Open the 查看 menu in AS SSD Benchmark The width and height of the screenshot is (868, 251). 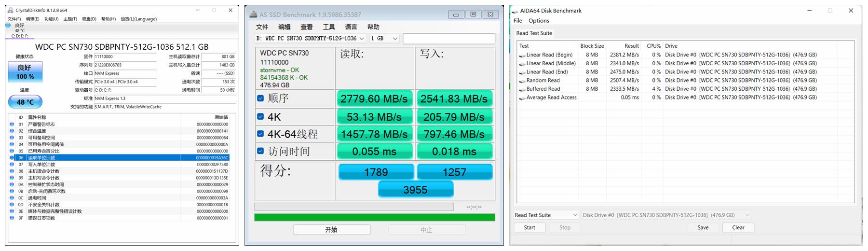pyautogui.click(x=307, y=27)
